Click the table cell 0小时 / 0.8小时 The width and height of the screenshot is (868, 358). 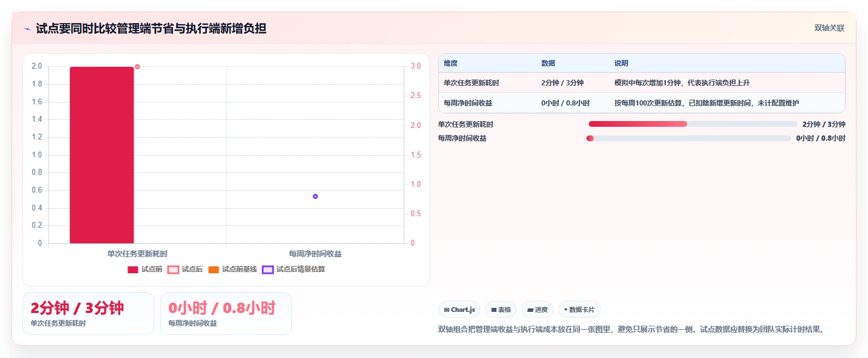point(566,103)
